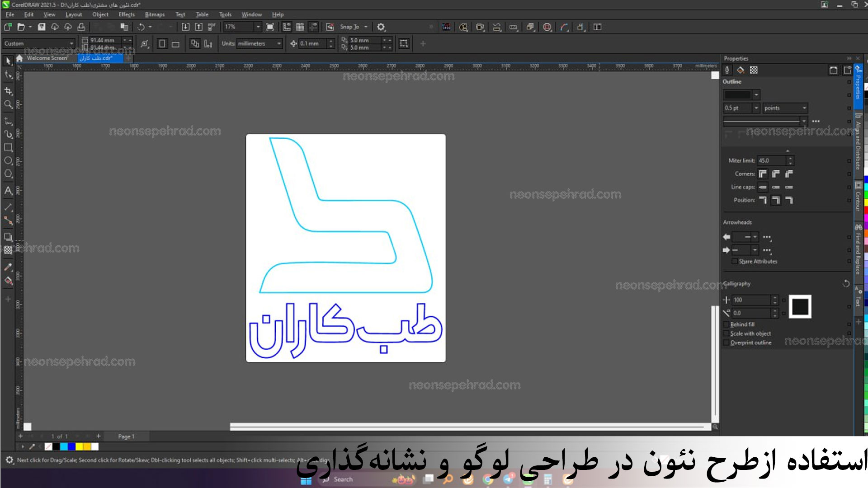Choose round line caps option
The height and width of the screenshot is (488, 868).
(776, 187)
